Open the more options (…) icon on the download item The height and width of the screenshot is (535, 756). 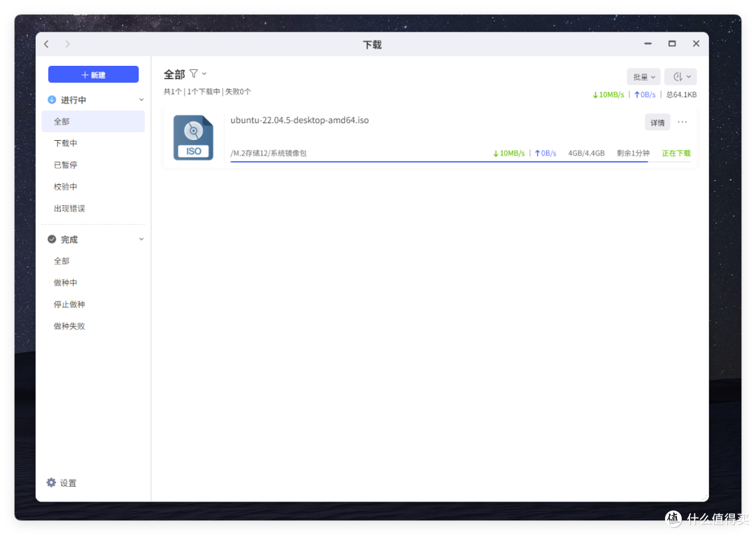tap(682, 122)
